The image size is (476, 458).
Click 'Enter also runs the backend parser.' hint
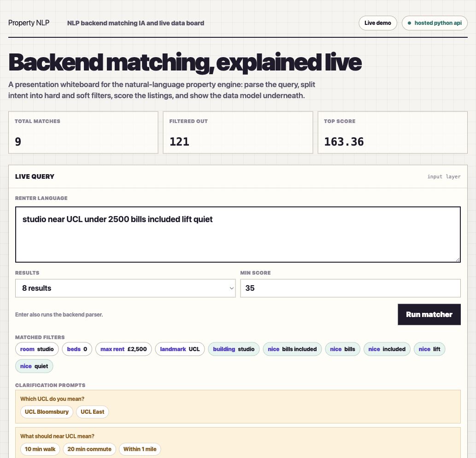pos(59,314)
